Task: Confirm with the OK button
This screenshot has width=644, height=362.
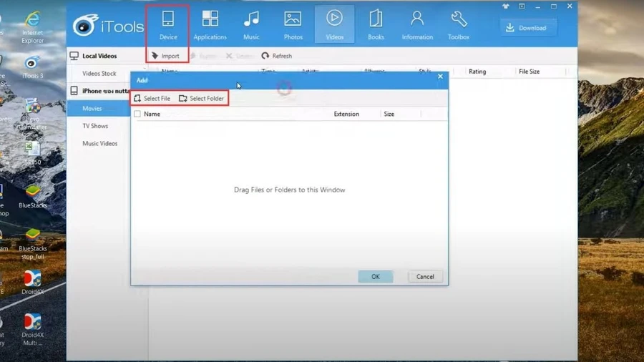Action: [x=376, y=277]
